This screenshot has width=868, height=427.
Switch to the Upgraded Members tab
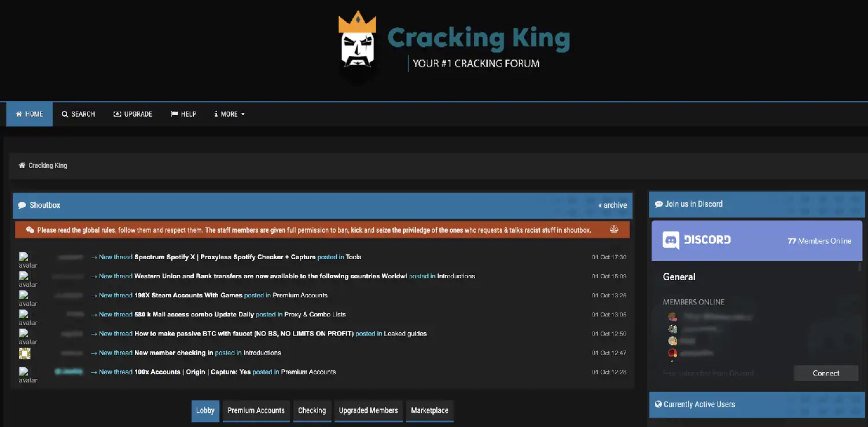click(368, 411)
